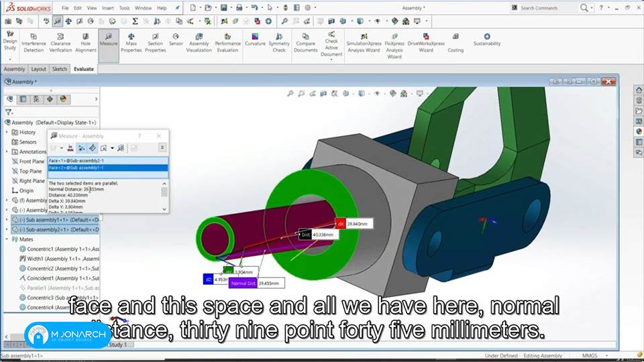Viewport: 644px width, 362px height.
Task: Open Mass Properties
Action: 131,43
